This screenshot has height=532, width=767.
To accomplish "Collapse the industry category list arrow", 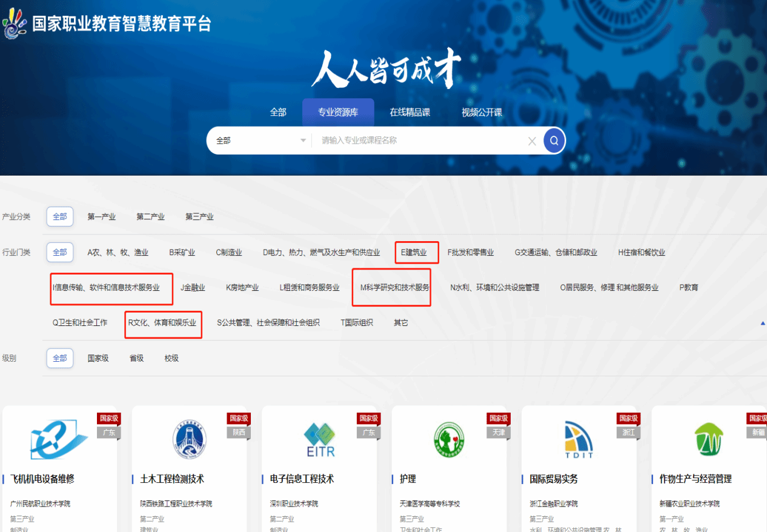I will [x=763, y=323].
